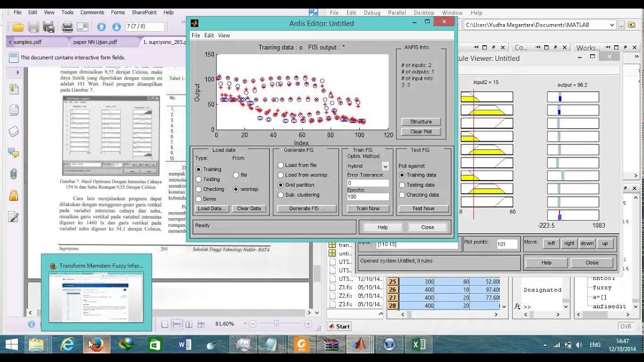Screen dimensions: 644x362
Task: Click the Structure button in ANFIS Info
Action: (x=421, y=122)
